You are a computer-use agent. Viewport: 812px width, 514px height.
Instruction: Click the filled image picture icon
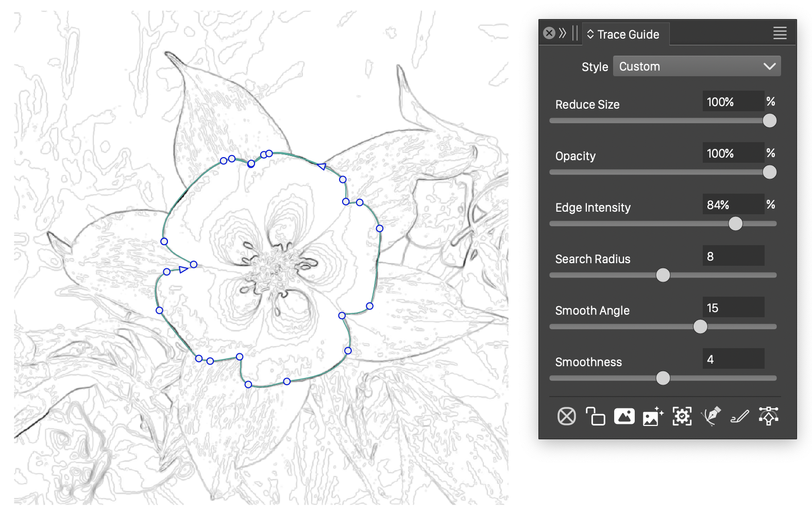(x=624, y=416)
